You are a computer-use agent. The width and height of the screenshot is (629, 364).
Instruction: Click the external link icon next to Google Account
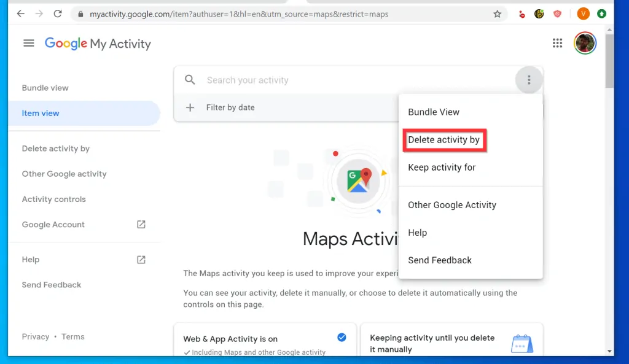pyautogui.click(x=141, y=225)
